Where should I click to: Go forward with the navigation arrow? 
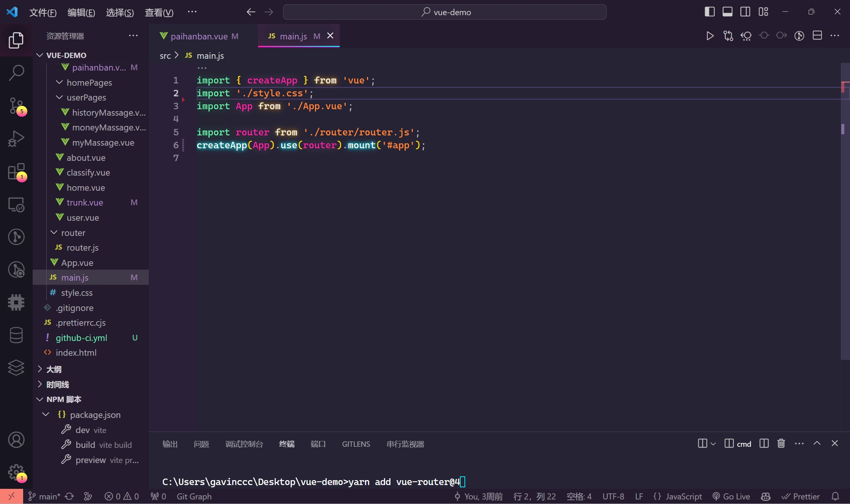click(269, 12)
